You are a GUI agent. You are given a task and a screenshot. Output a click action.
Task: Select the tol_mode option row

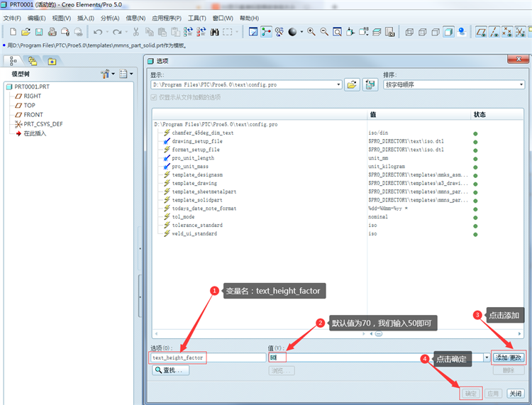pyautogui.click(x=183, y=217)
